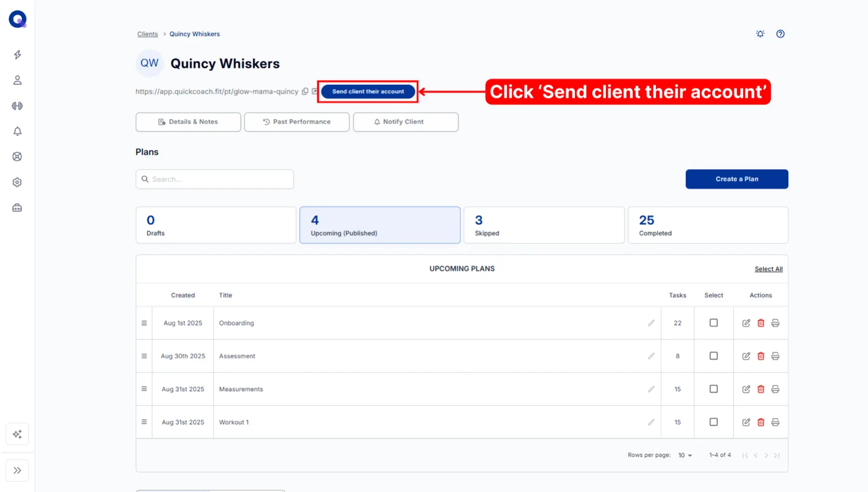868x492 pixels.
Task: Click drag handle of Measurements row
Action: (x=144, y=389)
